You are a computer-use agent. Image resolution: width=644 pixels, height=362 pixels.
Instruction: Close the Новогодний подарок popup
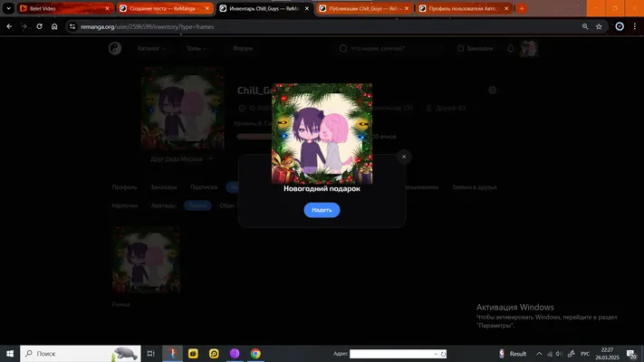[404, 157]
